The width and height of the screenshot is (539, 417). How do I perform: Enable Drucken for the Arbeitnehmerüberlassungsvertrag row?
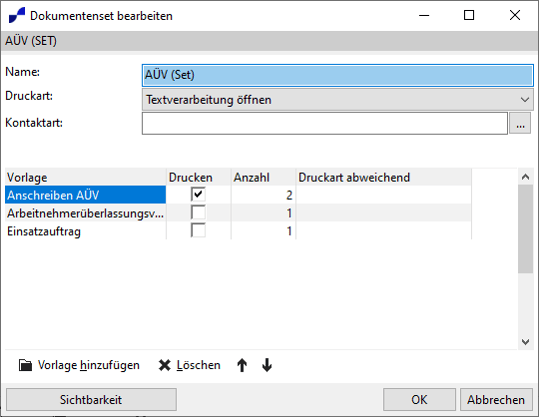click(x=198, y=213)
